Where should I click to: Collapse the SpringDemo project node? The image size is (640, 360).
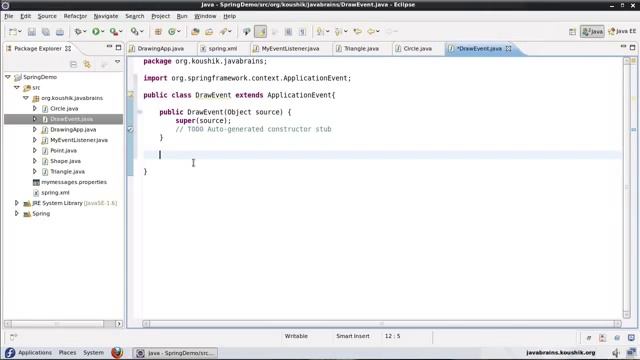coord(8,77)
